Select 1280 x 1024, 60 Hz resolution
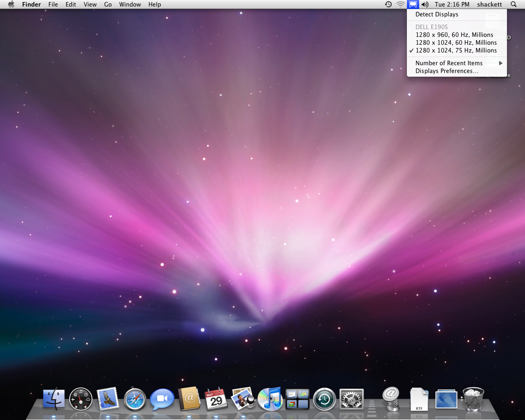525x420 pixels. pyautogui.click(x=456, y=43)
